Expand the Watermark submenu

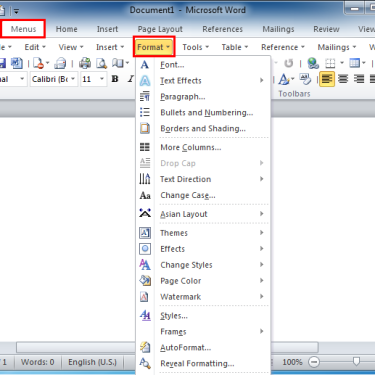point(262,297)
